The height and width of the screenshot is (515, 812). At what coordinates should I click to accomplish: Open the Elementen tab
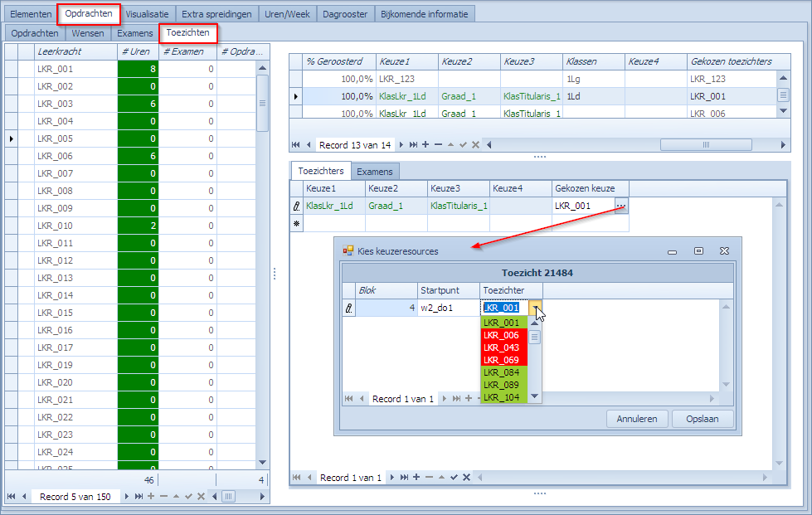pos(31,14)
